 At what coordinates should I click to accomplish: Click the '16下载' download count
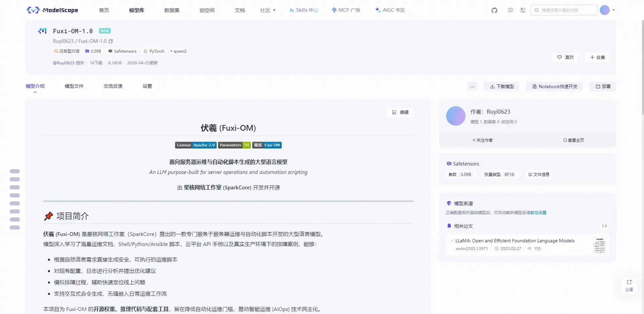pyautogui.click(x=96, y=63)
